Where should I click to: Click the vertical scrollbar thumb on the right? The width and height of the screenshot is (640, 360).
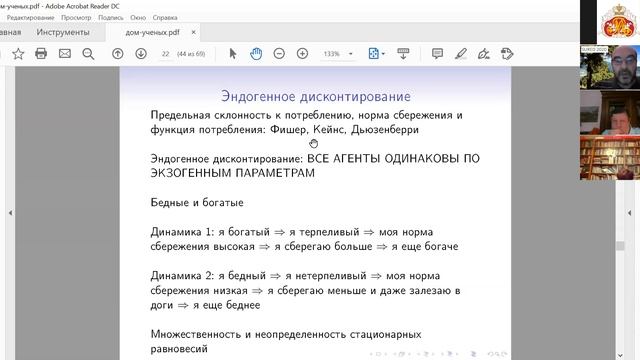620,245
